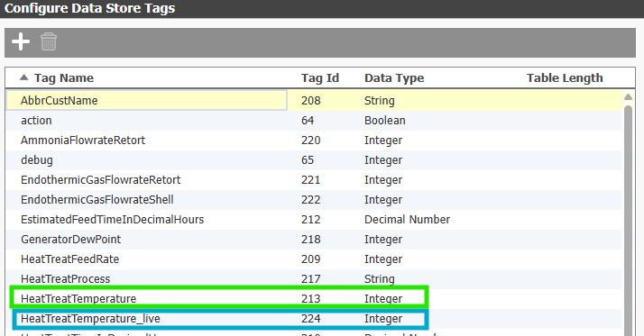This screenshot has height=336, width=644.
Task: Click Integer type in AmmoniaFlowrateRetort row
Action: point(383,141)
